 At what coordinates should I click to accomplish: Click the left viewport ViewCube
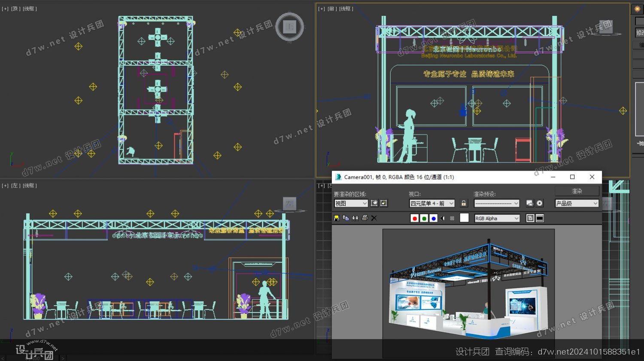click(x=290, y=204)
